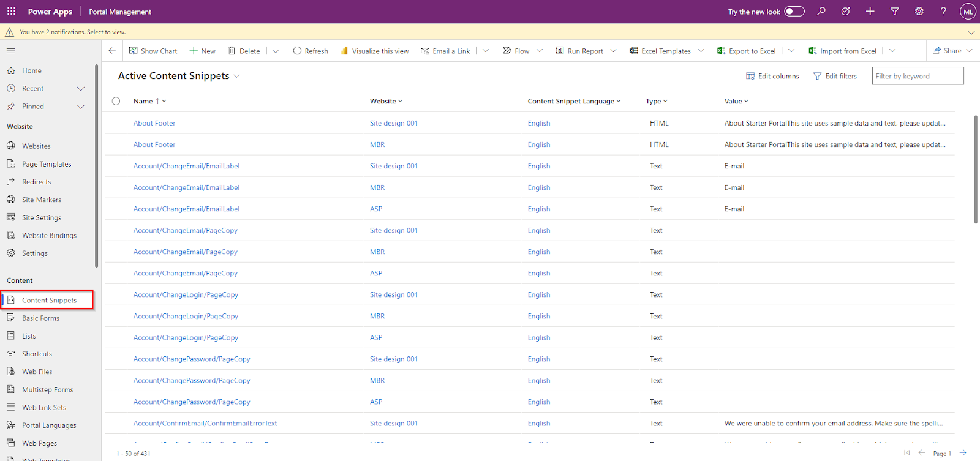This screenshot has width=980, height=461.
Task: Open the ML user account avatar
Action: 968,11
